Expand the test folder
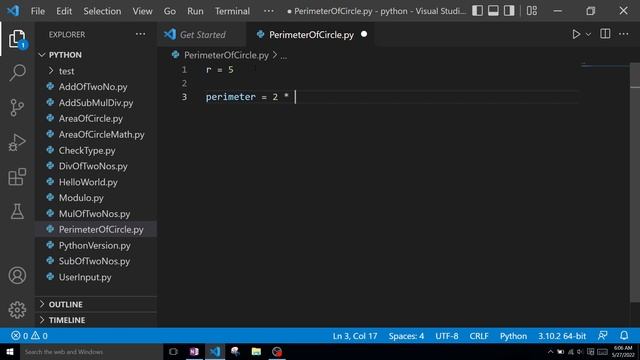This screenshot has width=640, height=360. click(x=96, y=71)
